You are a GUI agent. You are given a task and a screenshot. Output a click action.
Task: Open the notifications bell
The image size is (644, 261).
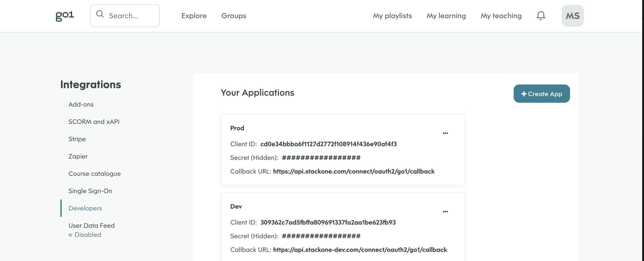coord(541,15)
